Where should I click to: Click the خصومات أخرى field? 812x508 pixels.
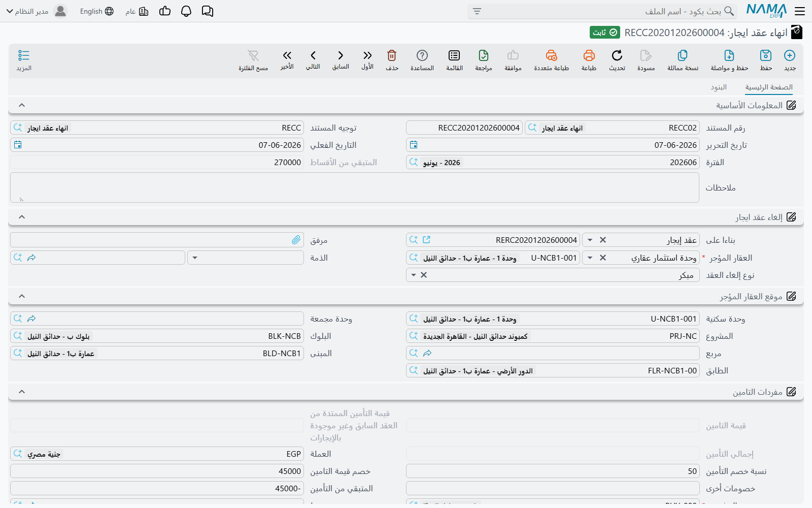coord(553,489)
